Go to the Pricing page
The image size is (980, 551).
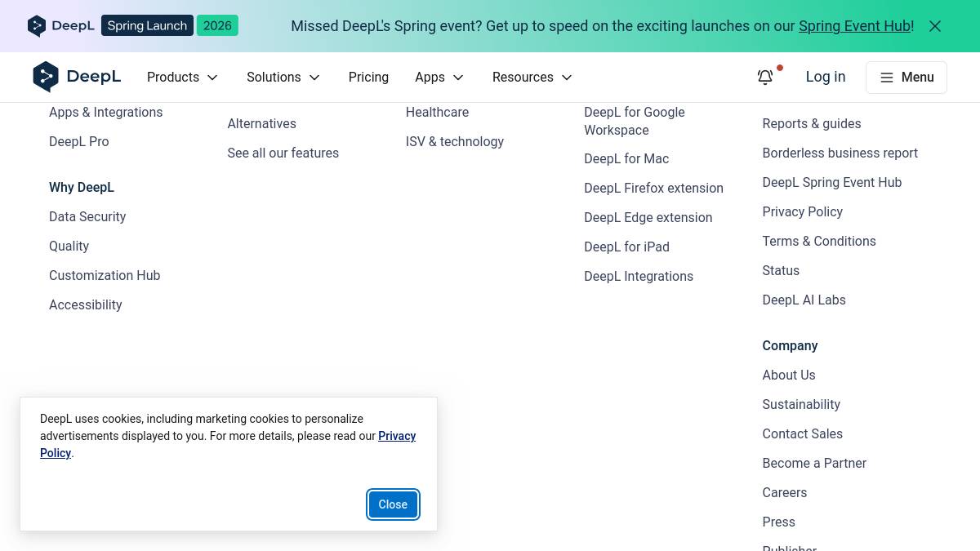point(368,77)
